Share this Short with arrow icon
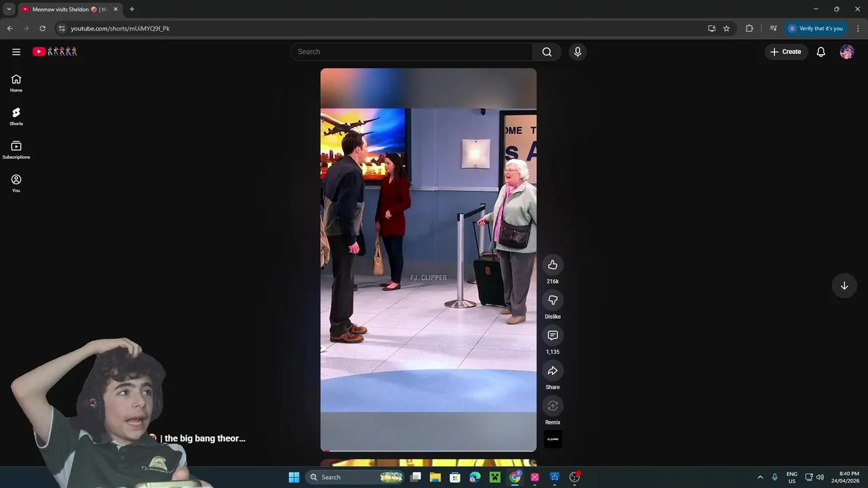 click(553, 371)
